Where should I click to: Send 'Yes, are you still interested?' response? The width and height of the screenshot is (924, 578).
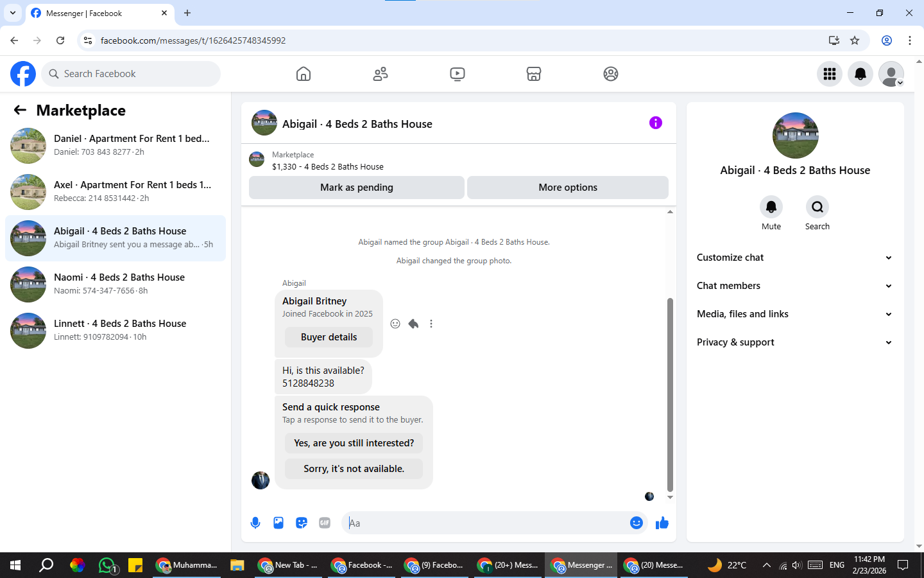[354, 443]
